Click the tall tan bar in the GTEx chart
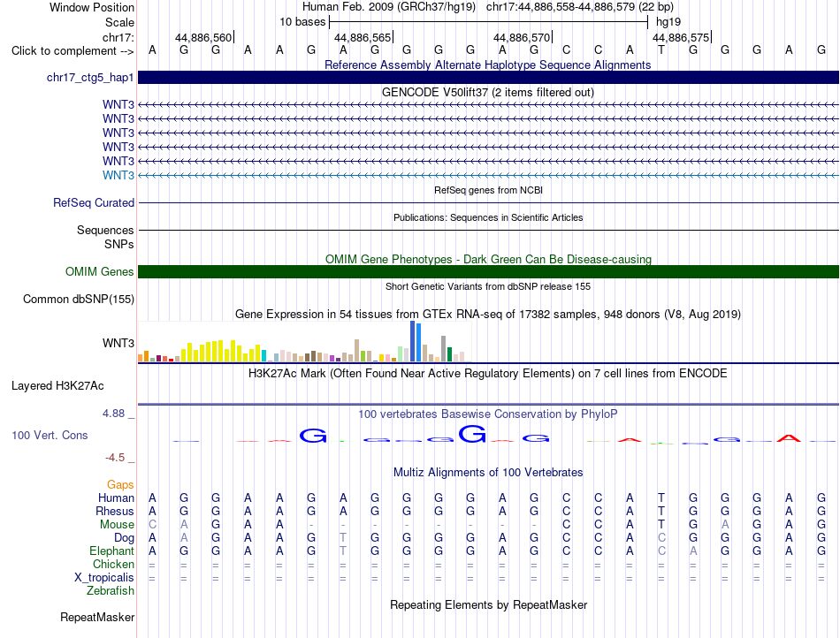Screen dimensions: 840x638 [357, 351]
